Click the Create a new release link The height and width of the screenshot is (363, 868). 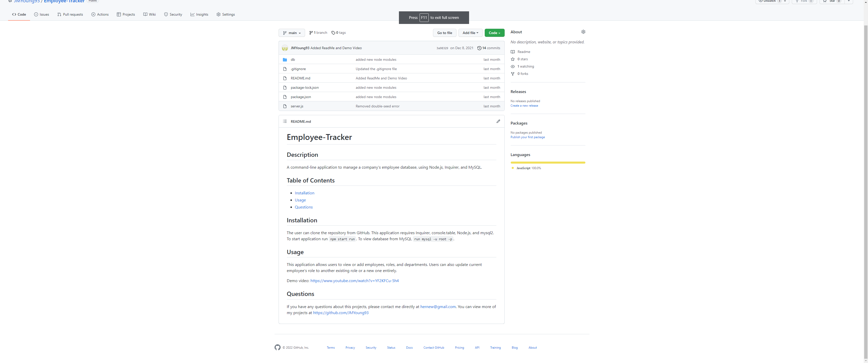click(x=524, y=106)
